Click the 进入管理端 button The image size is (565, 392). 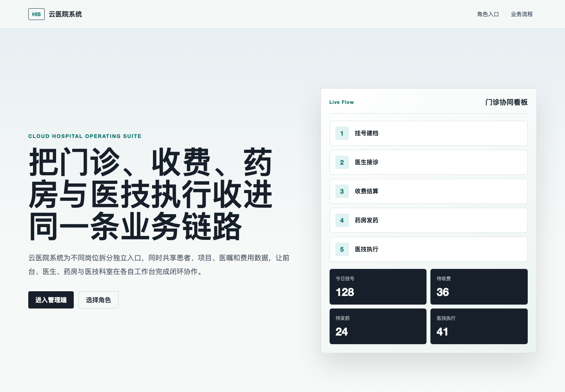pyautogui.click(x=51, y=300)
